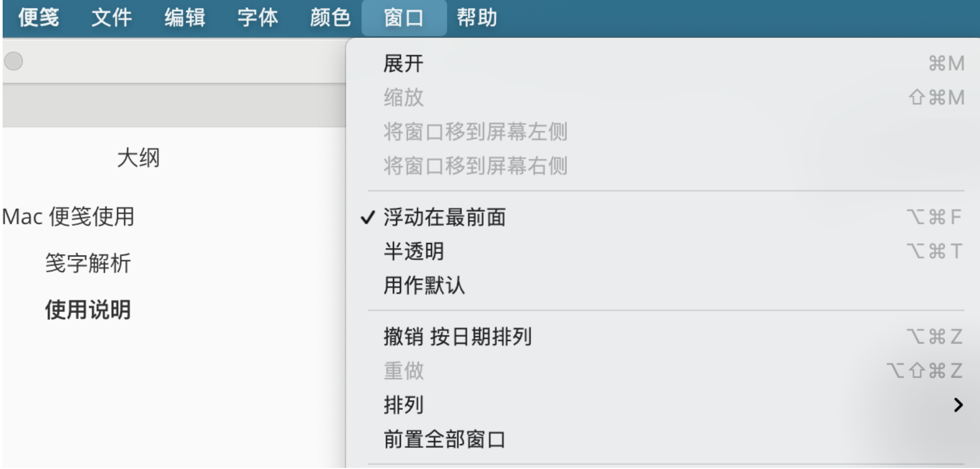Viewport: 980px width, 469px height.
Task: Enable 半透明 translucency for the note
Action: tap(411, 252)
